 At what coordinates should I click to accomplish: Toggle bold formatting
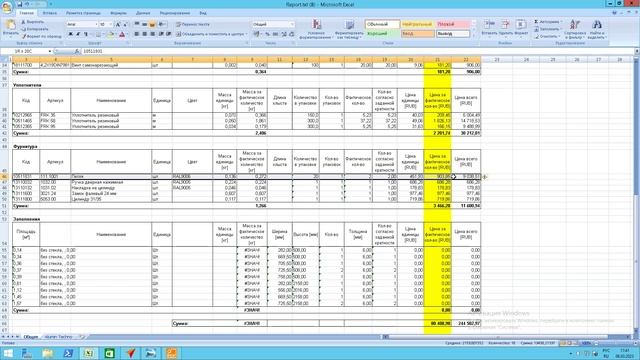click(70, 34)
